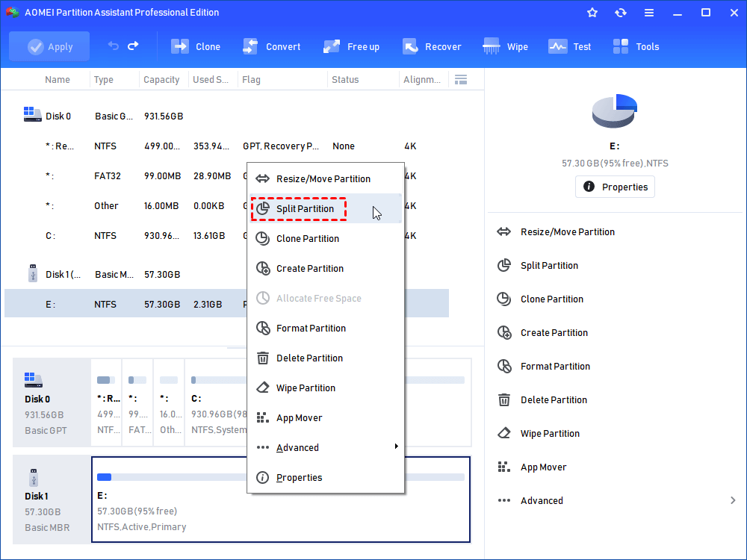Choose Clone Partition in context menu

point(326,239)
